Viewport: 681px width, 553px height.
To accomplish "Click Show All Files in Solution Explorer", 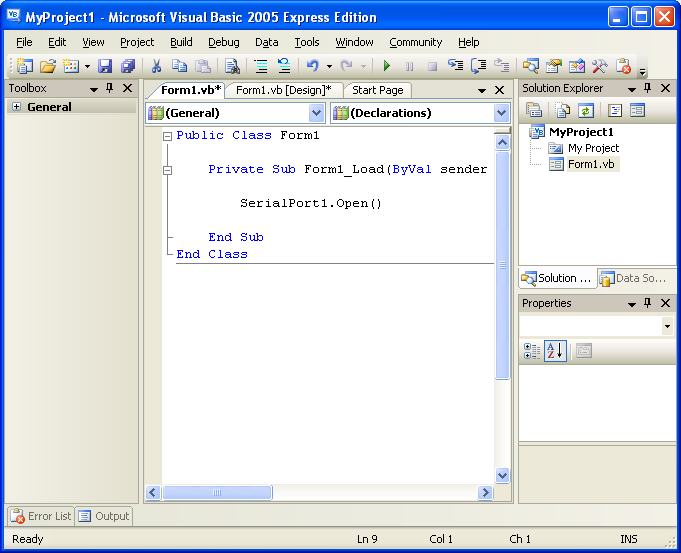I will coord(563,110).
